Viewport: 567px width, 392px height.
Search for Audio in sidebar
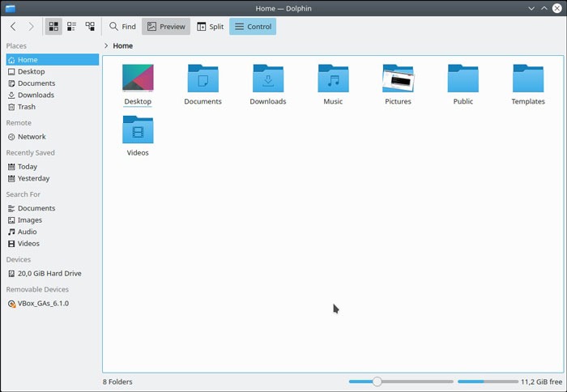click(x=53, y=232)
